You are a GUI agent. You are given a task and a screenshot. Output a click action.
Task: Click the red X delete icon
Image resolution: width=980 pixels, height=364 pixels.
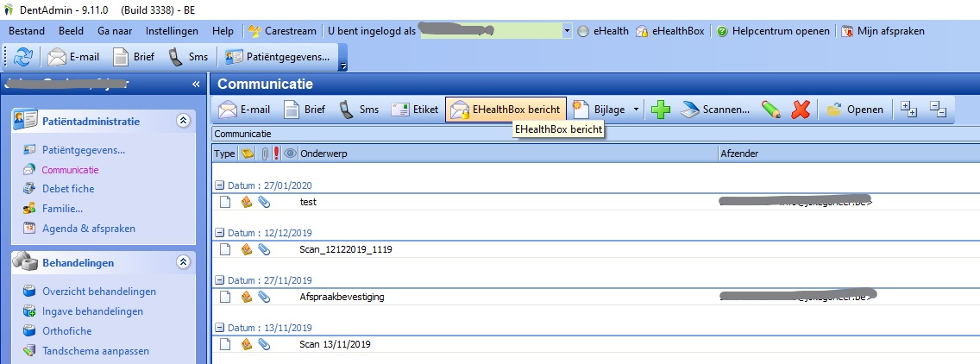pos(801,110)
